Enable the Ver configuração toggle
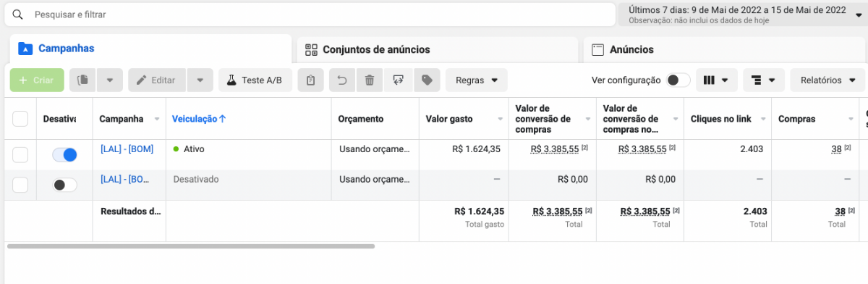868x284 pixels. 678,80
